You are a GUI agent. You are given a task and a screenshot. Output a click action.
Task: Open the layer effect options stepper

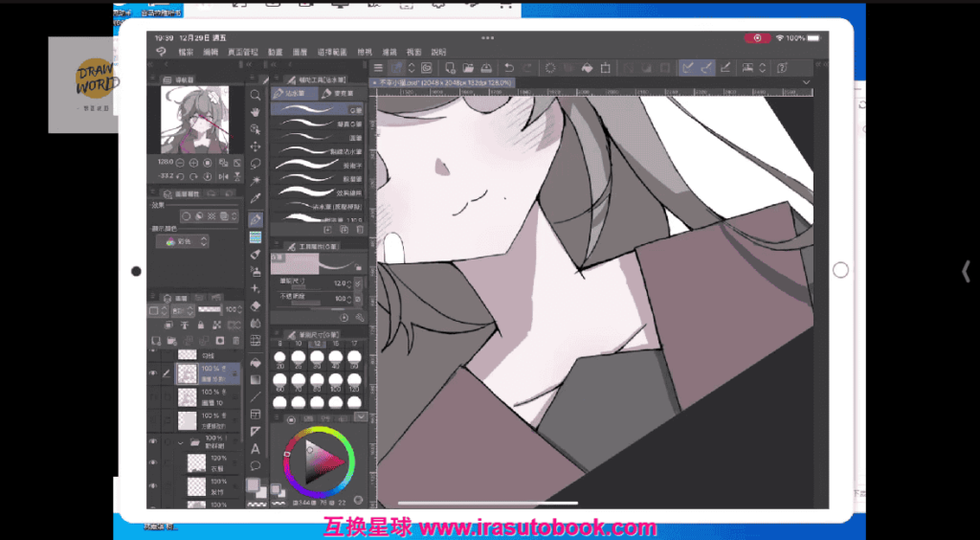pyautogui.click(x=234, y=216)
